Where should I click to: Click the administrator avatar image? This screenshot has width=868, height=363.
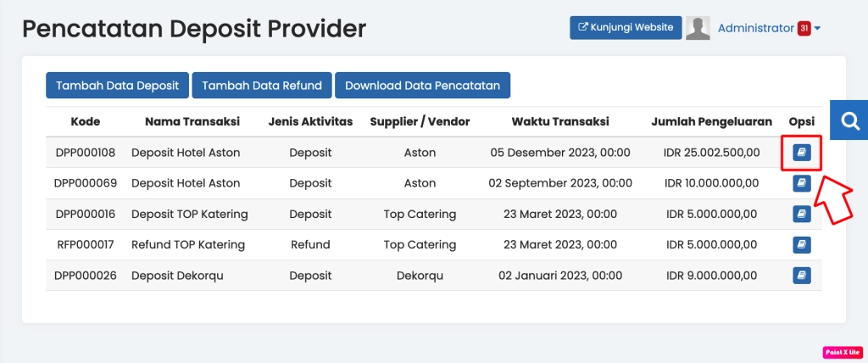[x=698, y=28]
